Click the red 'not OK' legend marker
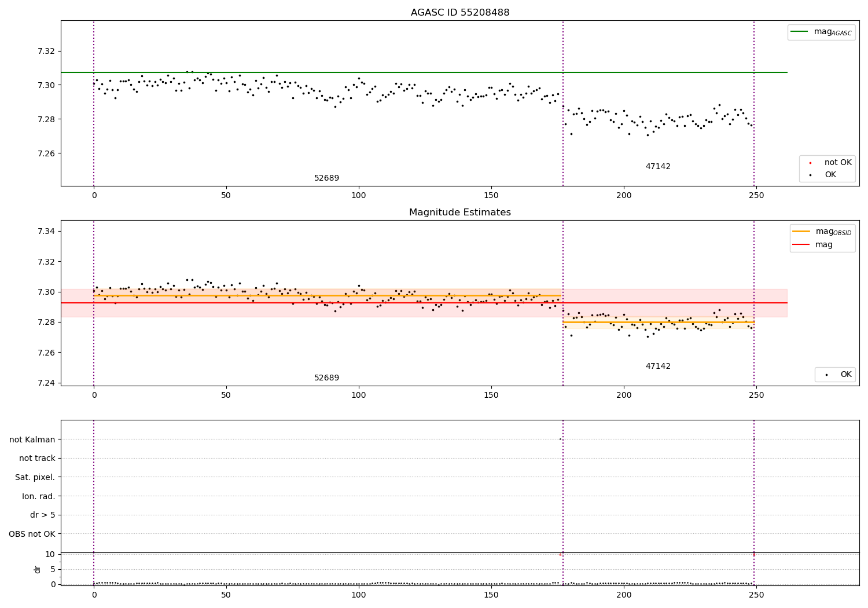 810,163
